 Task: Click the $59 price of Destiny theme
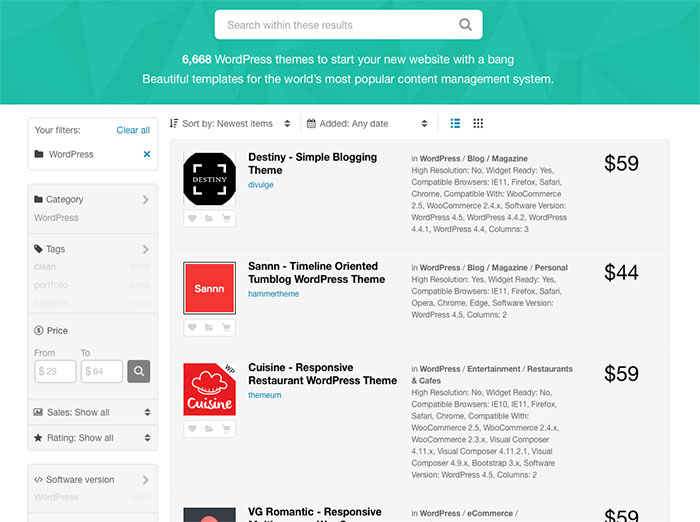tap(621, 163)
